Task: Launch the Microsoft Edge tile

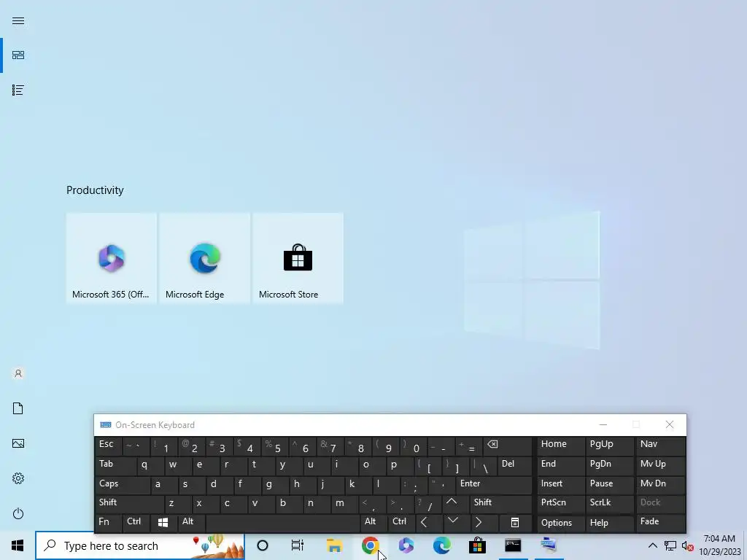Action: (x=204, y=258)
